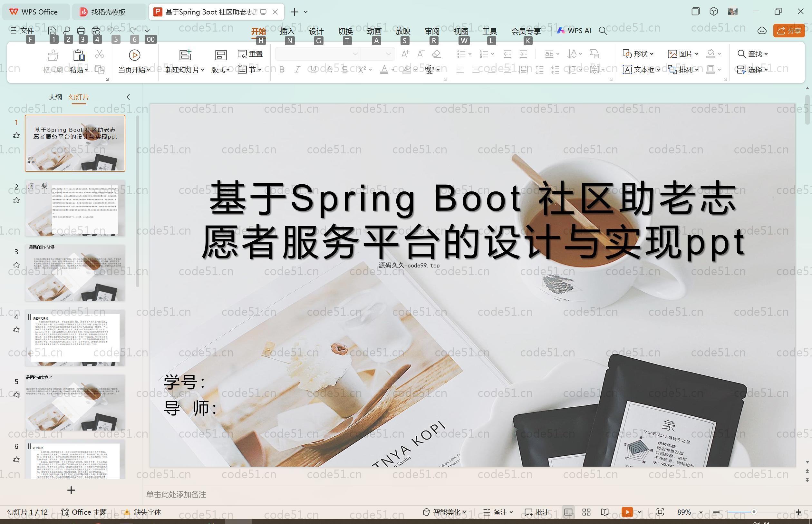
Task: Click the Print Preview icon
Action: click(96, 31)
